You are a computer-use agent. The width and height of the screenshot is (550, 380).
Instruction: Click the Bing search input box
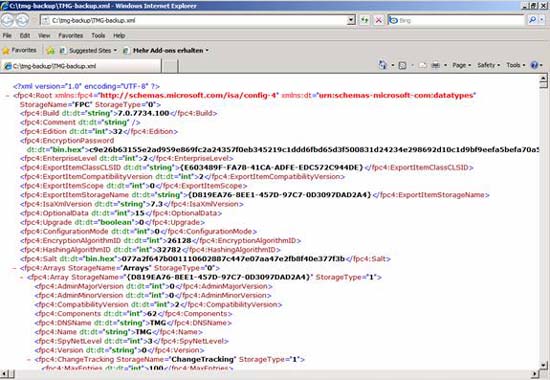pyautogui.click(x=457, y=20)
